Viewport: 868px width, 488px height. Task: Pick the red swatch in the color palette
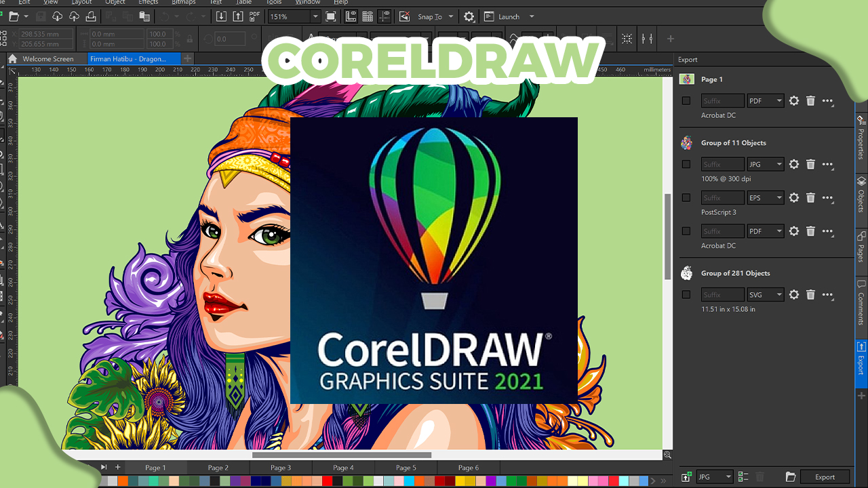tap(327, 481)
